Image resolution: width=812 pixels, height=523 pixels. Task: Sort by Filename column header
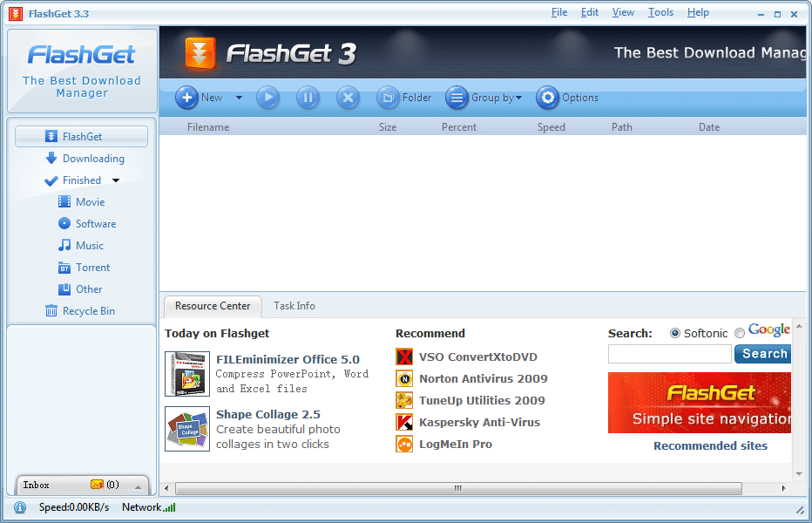coord(208,127)
